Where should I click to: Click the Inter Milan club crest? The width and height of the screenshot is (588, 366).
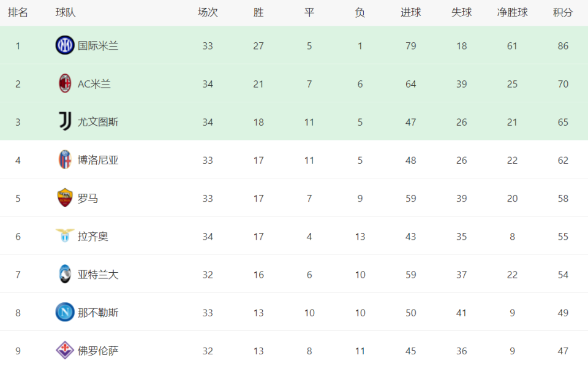pyautogui.click(x=65, y=45)
